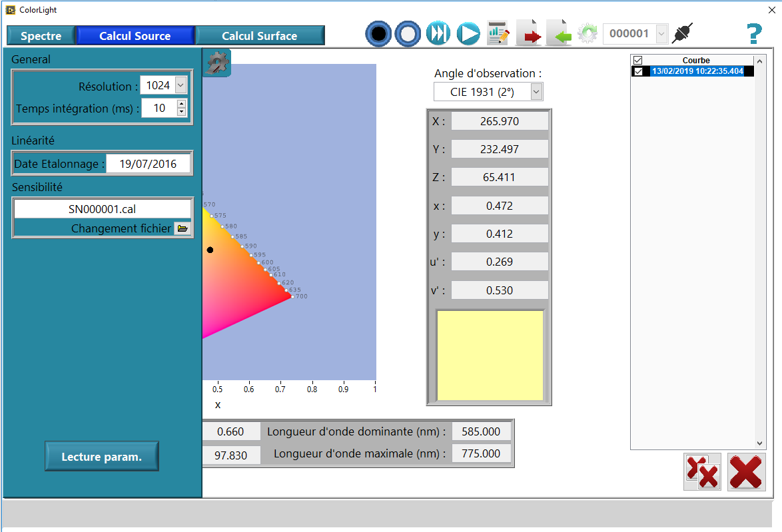Click the dominant wavelength value 585.000
The image size is (782, 532).
pos(482,431)
